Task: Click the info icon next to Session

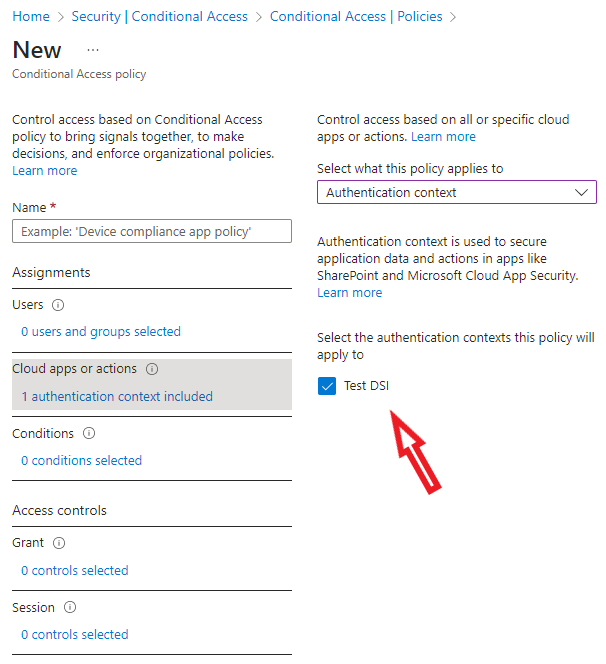Action: click(70, 607)
